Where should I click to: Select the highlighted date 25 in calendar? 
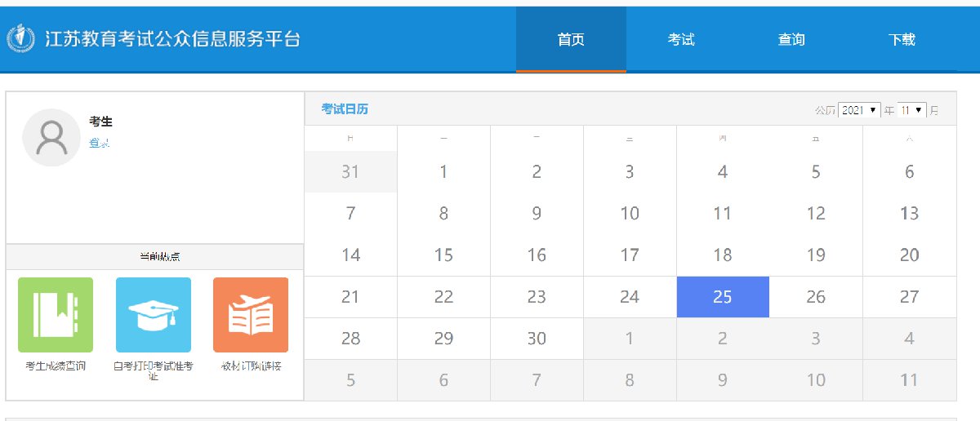click(x=723, y=297)
